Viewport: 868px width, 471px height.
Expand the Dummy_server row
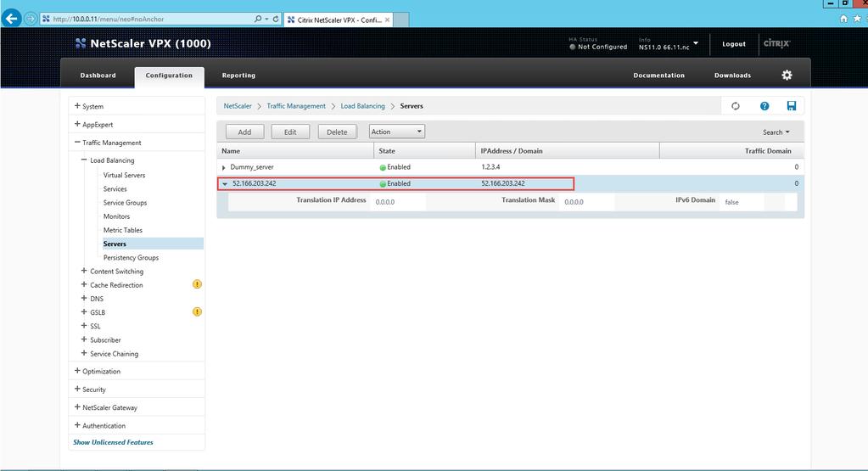pos(224,167)
